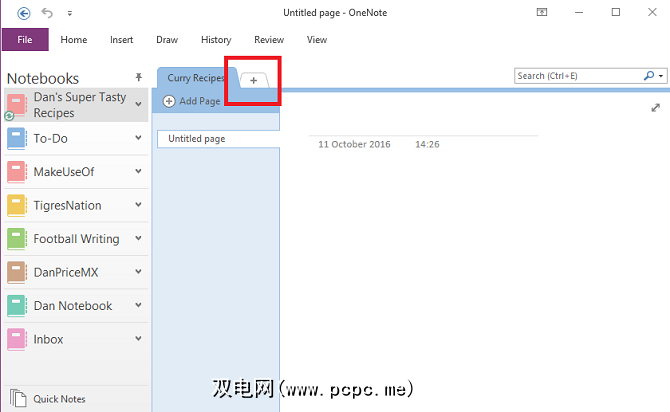Open the Inbox notebook
670x412 pixels.
(x=76, y=339)
